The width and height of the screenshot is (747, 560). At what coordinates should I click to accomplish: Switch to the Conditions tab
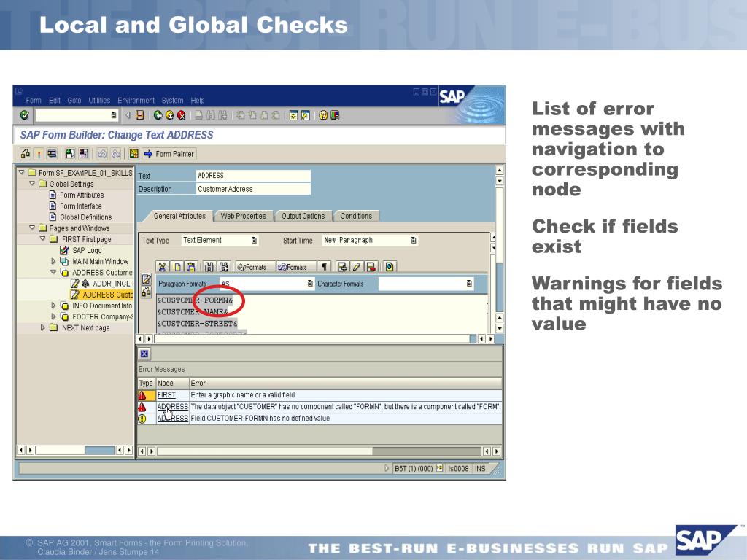[x=356, y=216]
